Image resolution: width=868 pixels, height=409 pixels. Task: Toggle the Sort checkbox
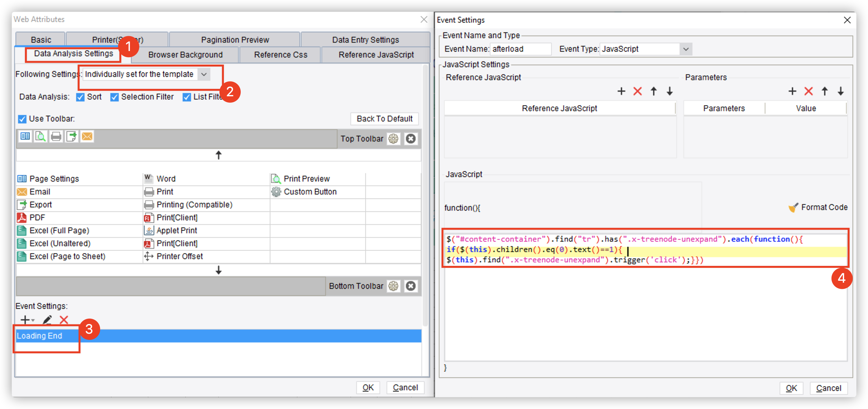point(80,97)
